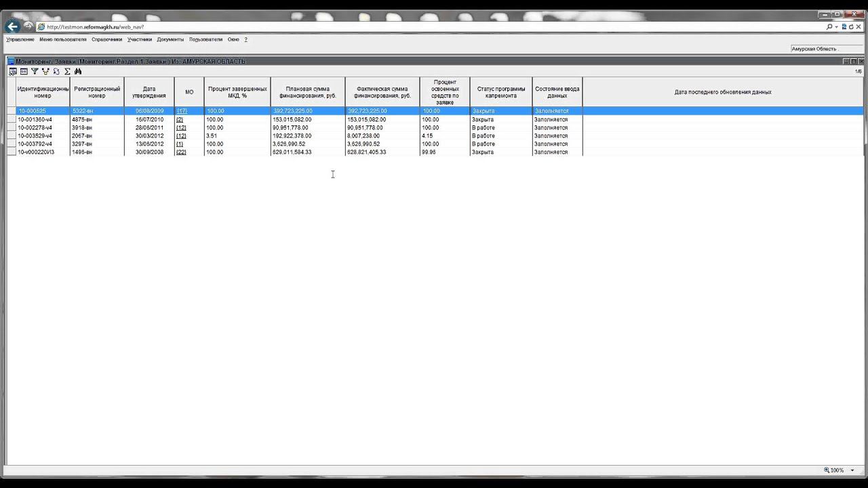868x488 pixels.
Task: Click the sigma sum icon
Action: point(67,71)
